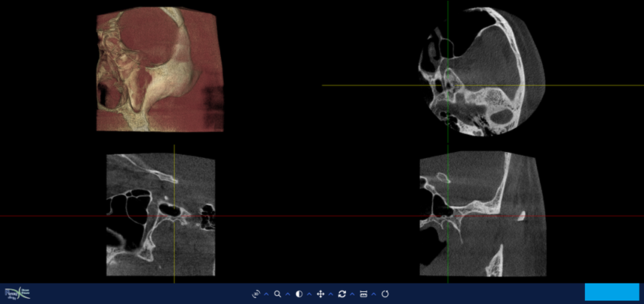Screen dimensions: 644x304
Task: Expand options chevron next to magnifier
Action: (x=288, y=294)
